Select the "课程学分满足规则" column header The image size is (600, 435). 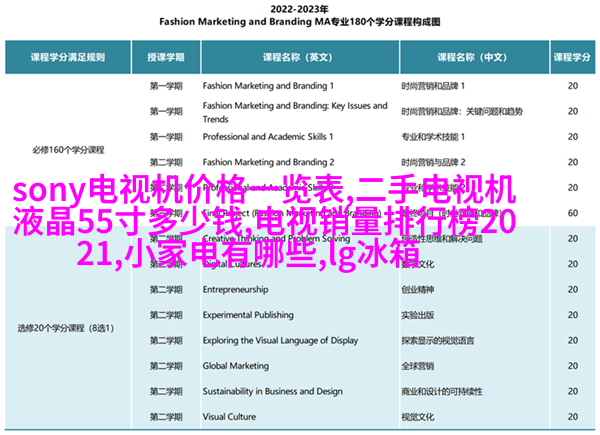(68, 57)
